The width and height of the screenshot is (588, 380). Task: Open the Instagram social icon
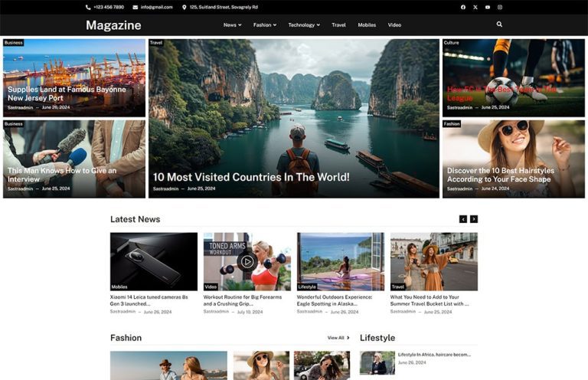(500, 7)
